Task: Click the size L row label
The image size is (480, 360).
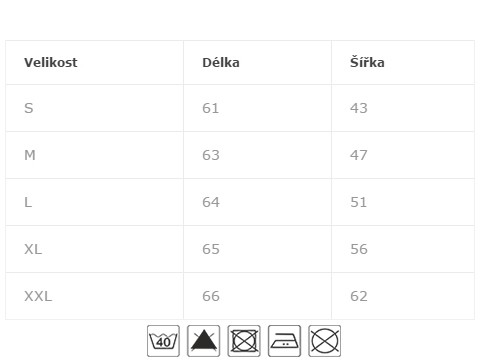Action: click(x=28, y=202)
